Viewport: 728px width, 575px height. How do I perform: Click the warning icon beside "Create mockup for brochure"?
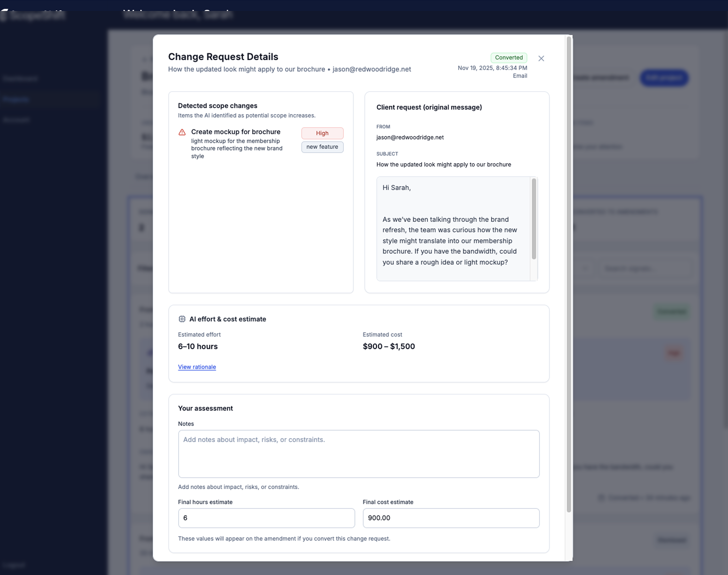[x=182, y=132]
